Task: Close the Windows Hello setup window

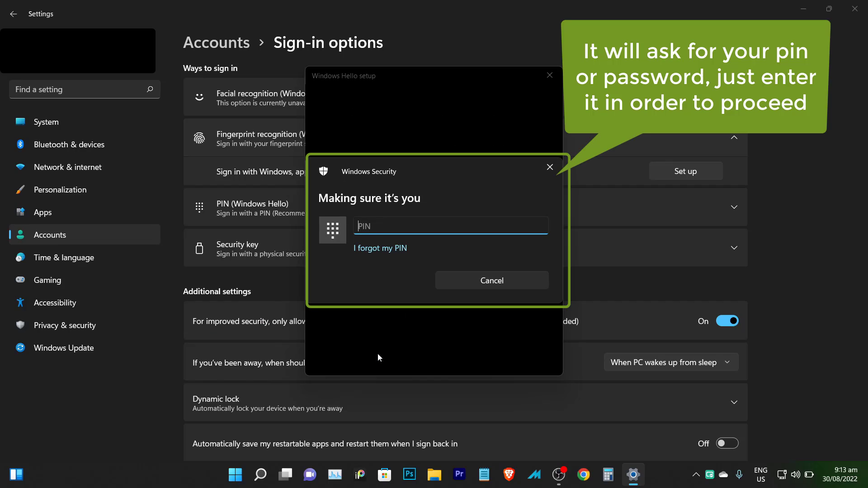Action: 550,75
